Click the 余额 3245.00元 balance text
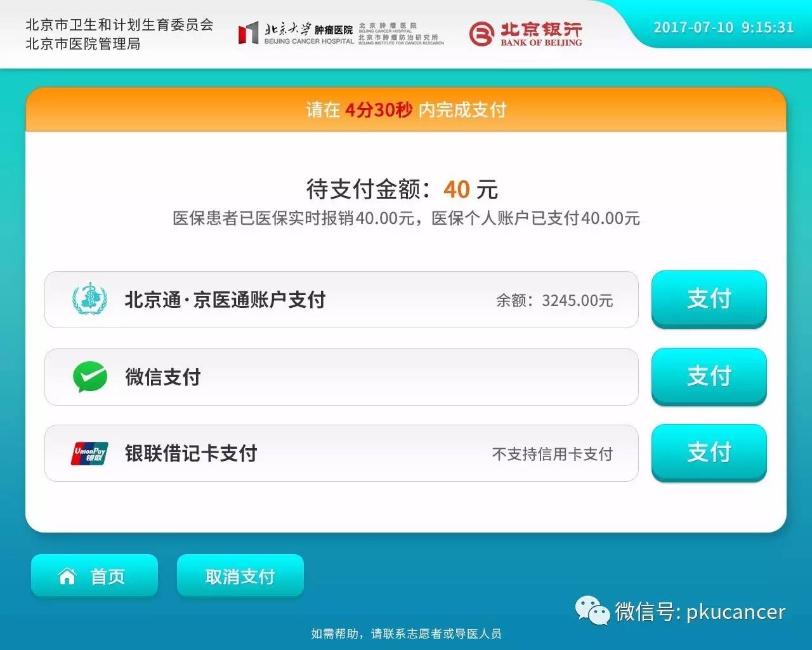The height and width of the screenshot is (650, 812). click(x=554, y=300)
